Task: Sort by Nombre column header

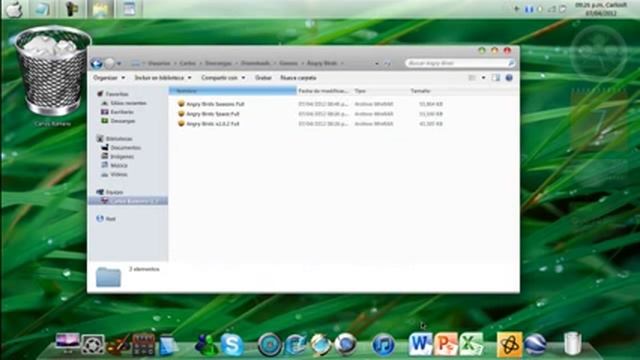Action: [233, 91]
